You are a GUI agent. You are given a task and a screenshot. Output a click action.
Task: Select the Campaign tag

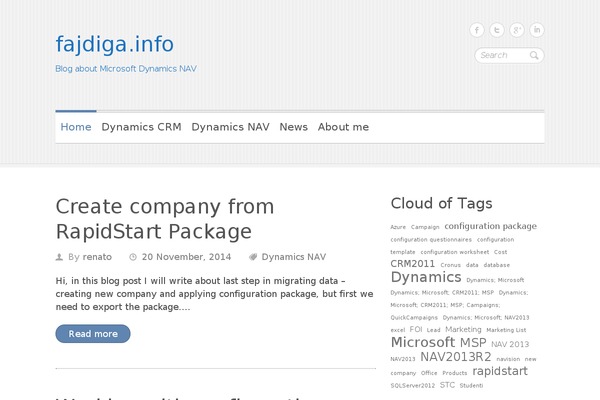(425, 227)
